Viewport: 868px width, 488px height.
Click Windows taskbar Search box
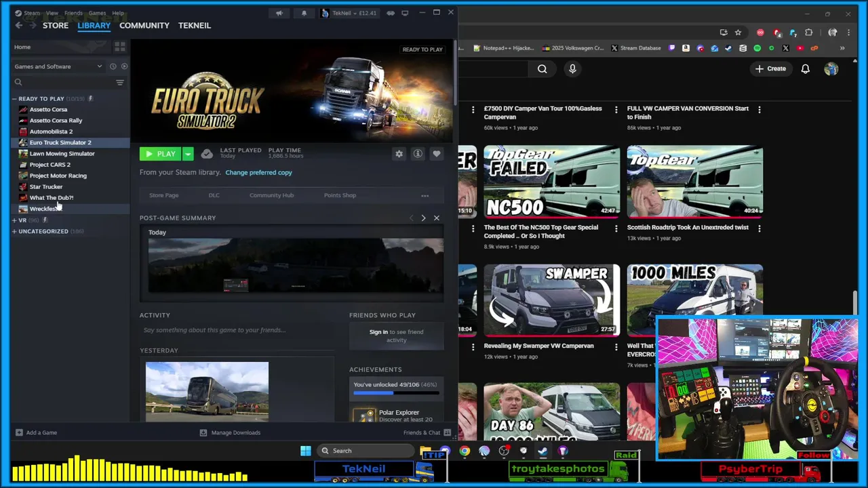(366, 451)
